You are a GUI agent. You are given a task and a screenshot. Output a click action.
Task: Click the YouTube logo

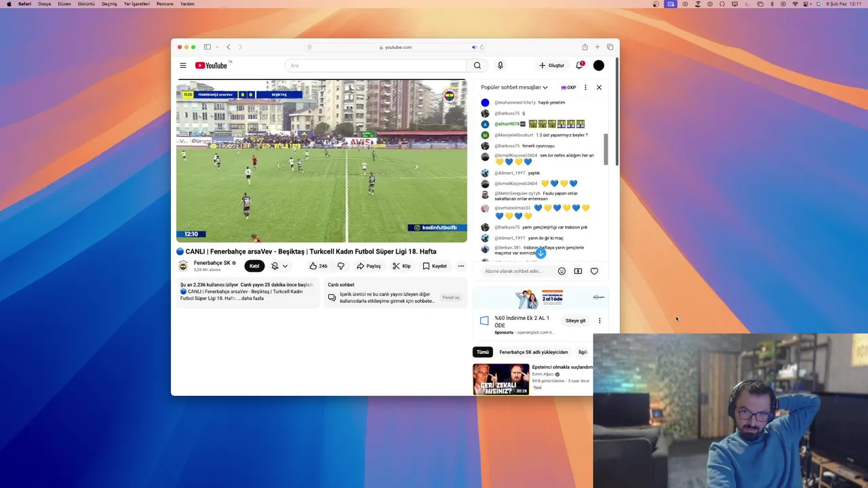click(x=212, y=66)
